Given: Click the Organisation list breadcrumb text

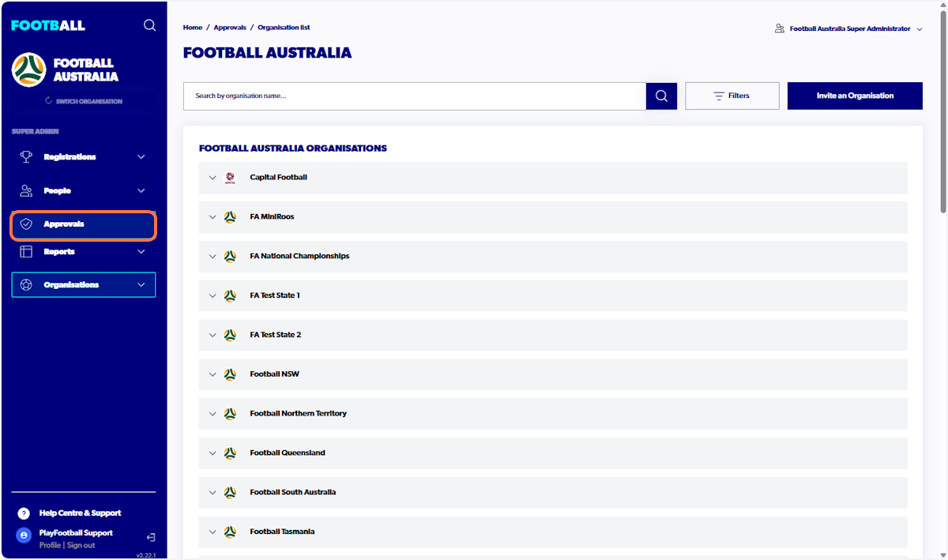Looking at the screenshot, I should pyautogui.click(x=284, y=28).
